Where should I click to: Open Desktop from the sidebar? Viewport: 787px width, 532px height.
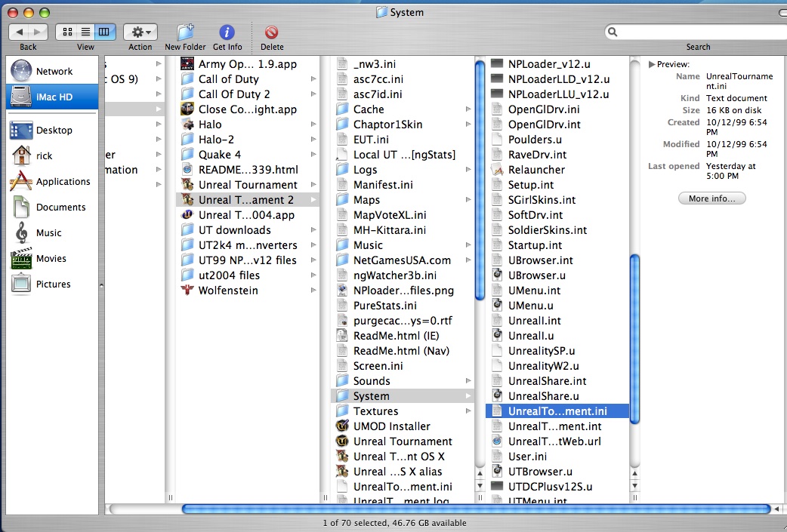click(x=52, y=131)
